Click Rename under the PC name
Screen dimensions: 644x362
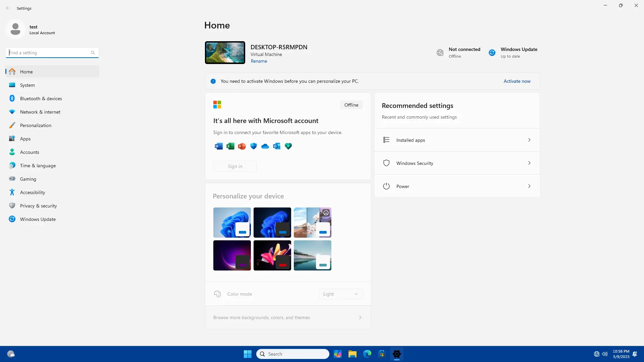(259, 61)
